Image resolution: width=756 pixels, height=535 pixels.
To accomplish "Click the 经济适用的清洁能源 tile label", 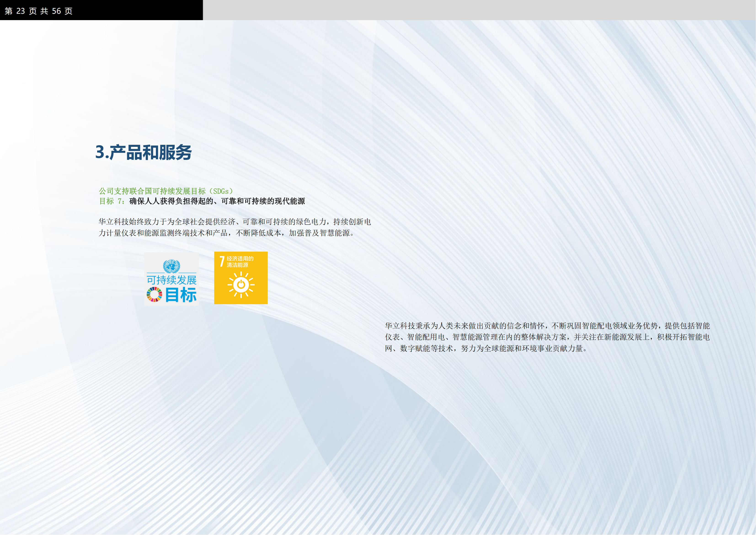I will pos(240,262).
